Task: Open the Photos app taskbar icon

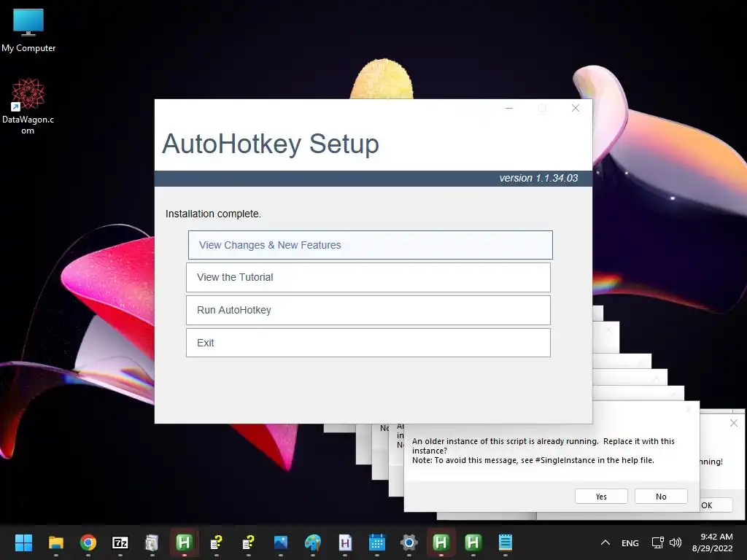Action: [281, 542]
